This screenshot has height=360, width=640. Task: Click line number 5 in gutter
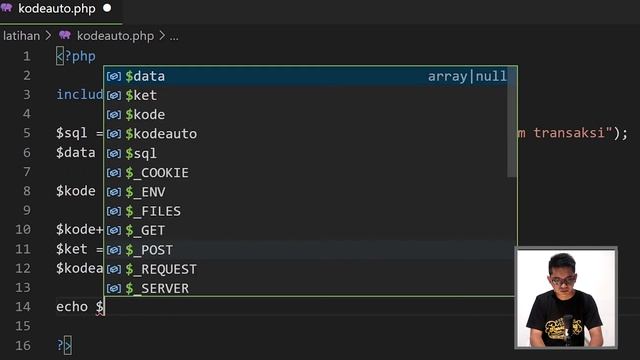coord(27,133)
